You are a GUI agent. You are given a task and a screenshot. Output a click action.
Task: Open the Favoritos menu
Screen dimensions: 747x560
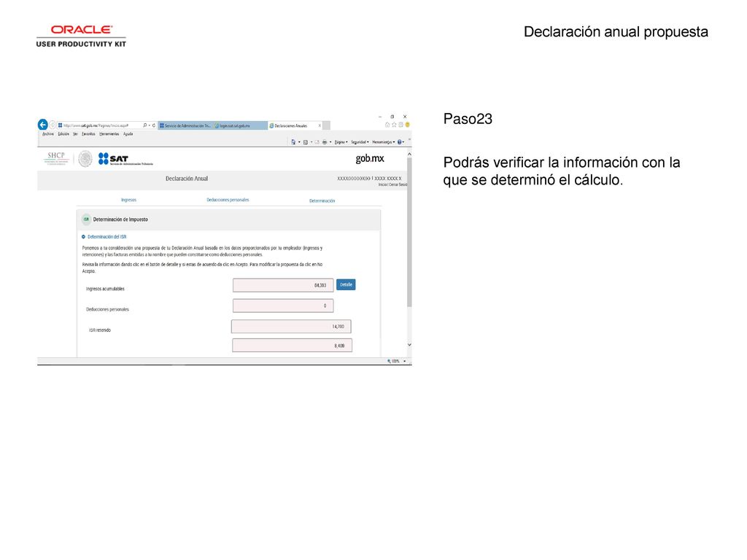[x=88, y=134]
